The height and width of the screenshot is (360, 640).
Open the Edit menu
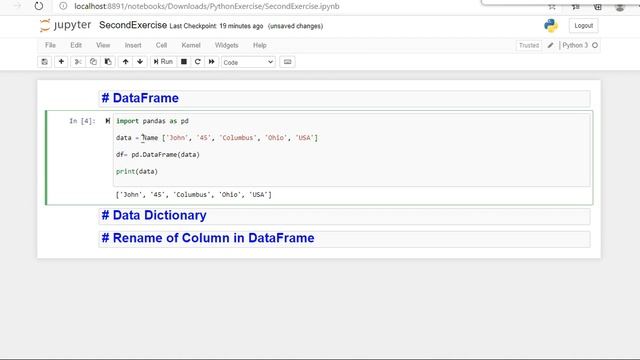76,45
